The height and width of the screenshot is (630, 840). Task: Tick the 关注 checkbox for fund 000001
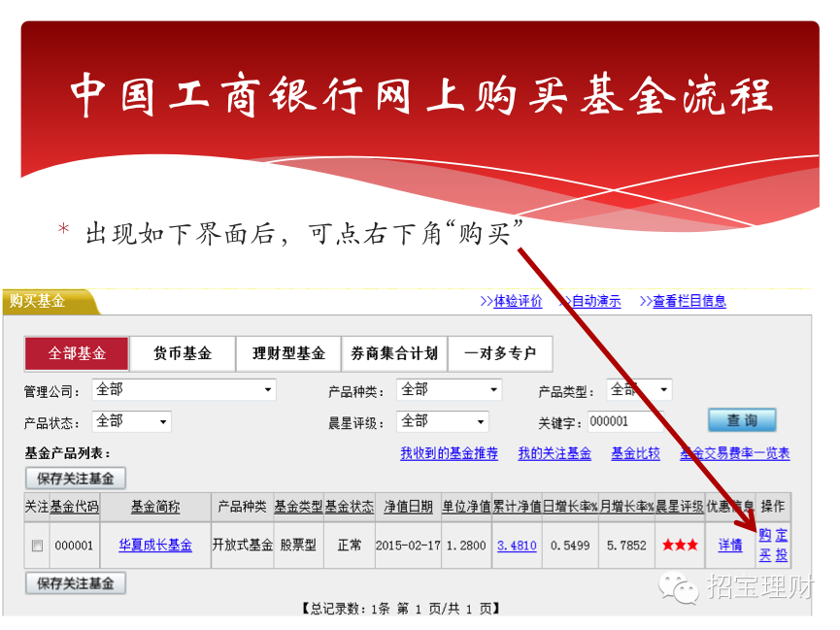pos(37,546)
